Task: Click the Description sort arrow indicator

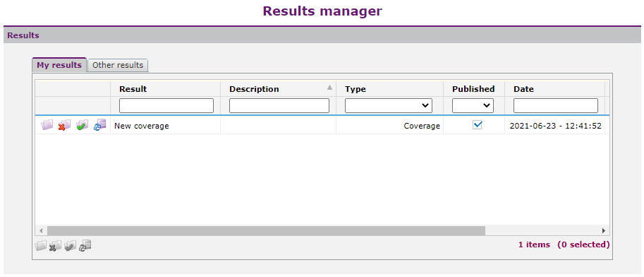Action: click(329, 87)
